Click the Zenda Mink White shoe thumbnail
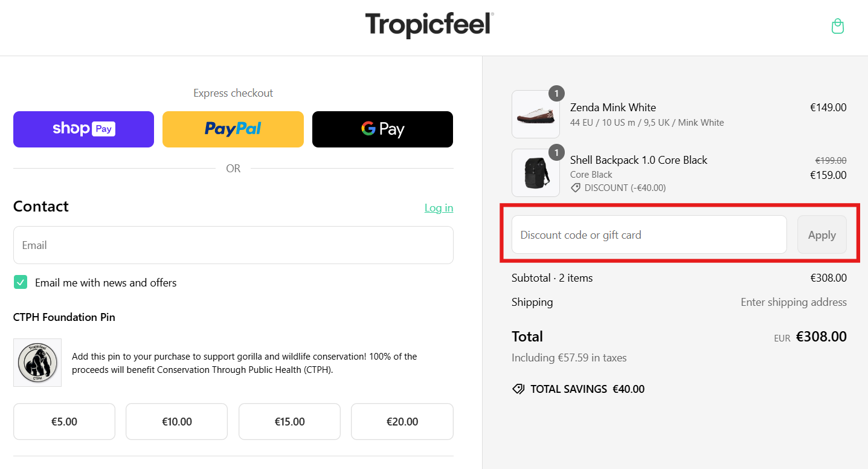Viewport: 868px width, 469px height. (535, 114)
